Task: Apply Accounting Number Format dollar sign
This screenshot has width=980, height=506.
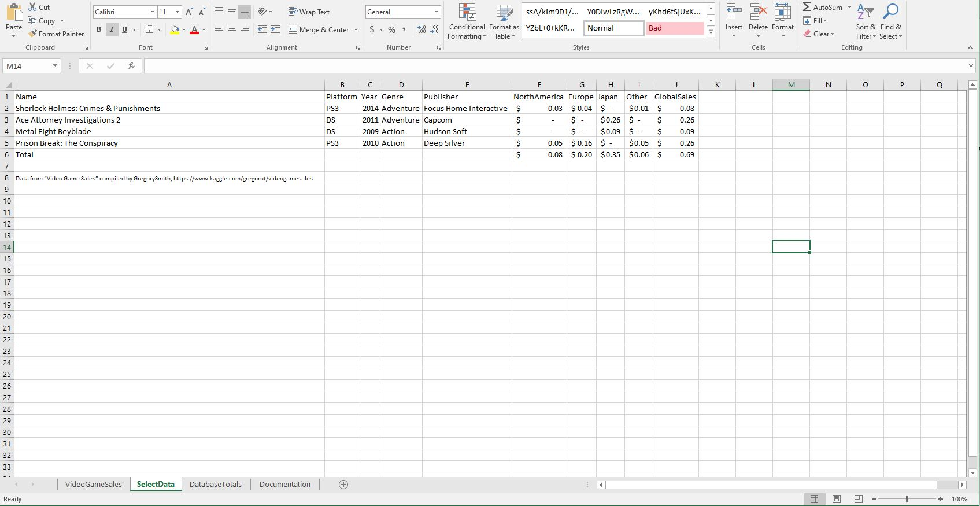Action: click(x=372, y=29)
